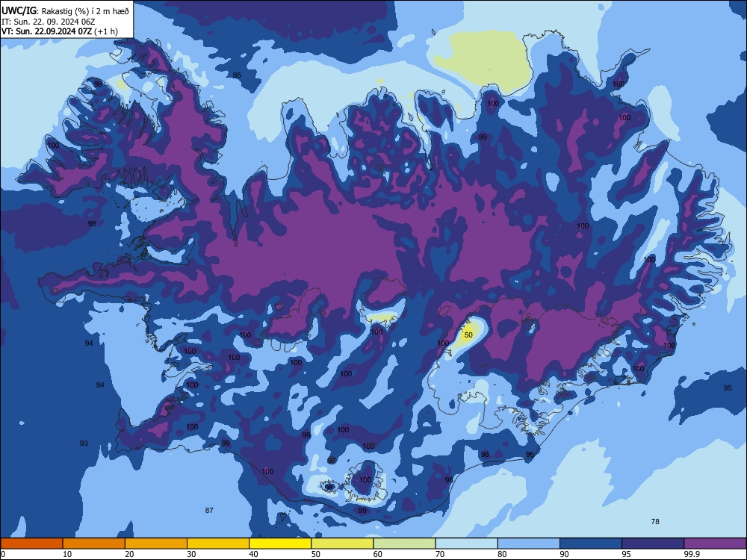Viewport: 747px width, 560px height.
Task: Click the '87' humidity value over the southwest sea
Action: 209,511
